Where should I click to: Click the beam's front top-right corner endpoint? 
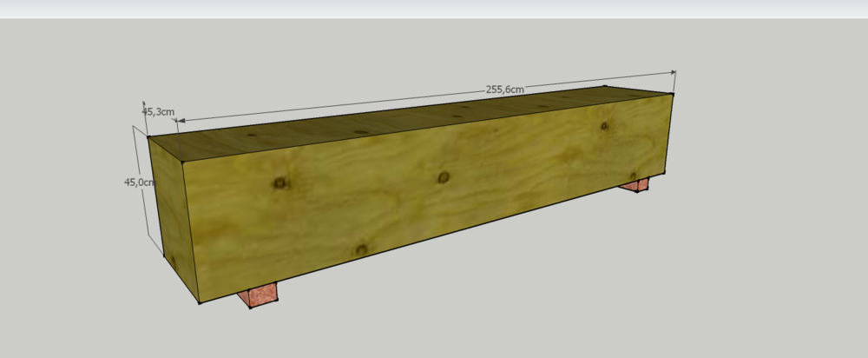pyautogui.click(x=674, y=94)
